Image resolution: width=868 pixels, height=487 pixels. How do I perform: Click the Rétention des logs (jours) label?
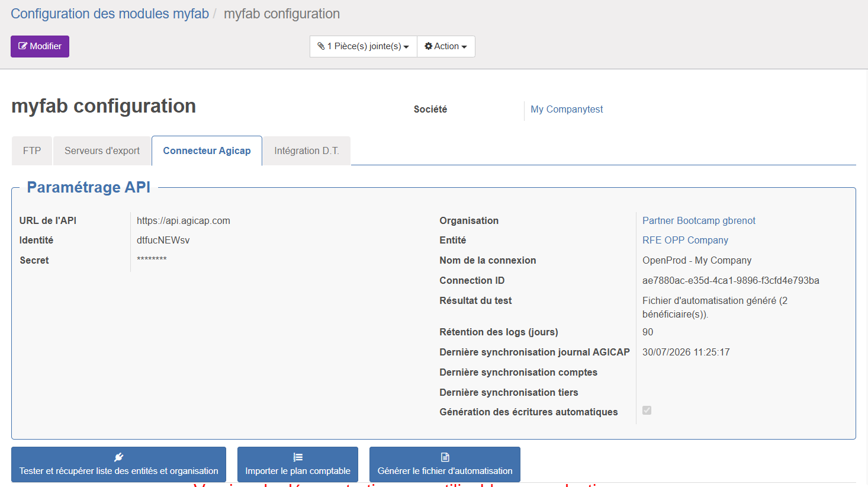coord(499,332)
